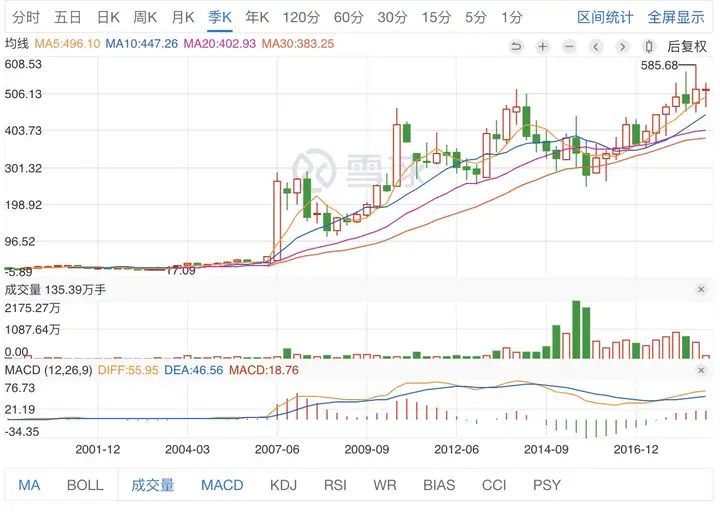Toggle the BOLL indicator

(x=85, y=485)
